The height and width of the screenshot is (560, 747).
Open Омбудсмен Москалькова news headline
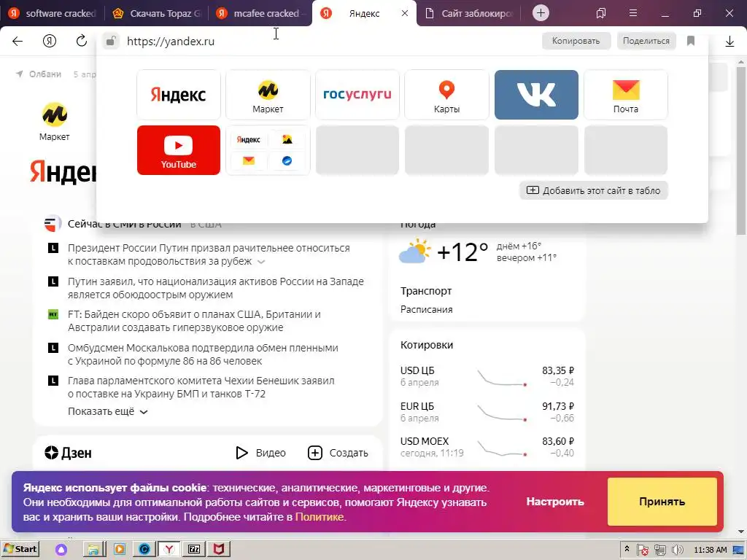203,354
